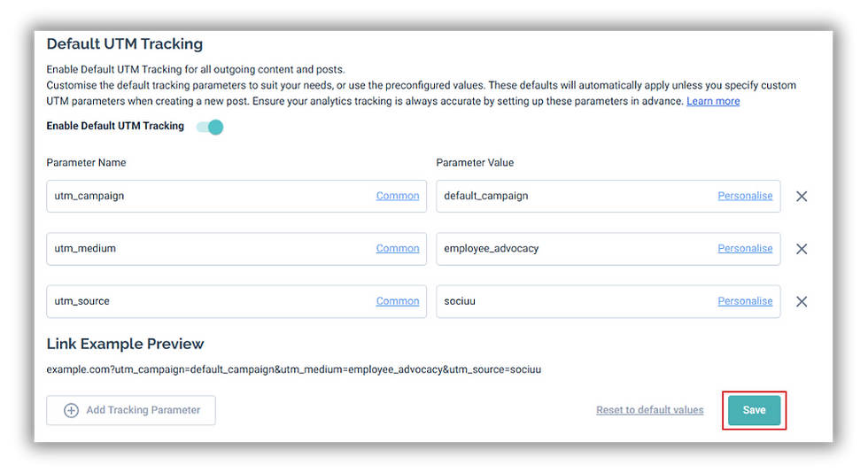Add Tracking Parameter button
This screenshot has height=473, width=868.
[x=131, y=410]
